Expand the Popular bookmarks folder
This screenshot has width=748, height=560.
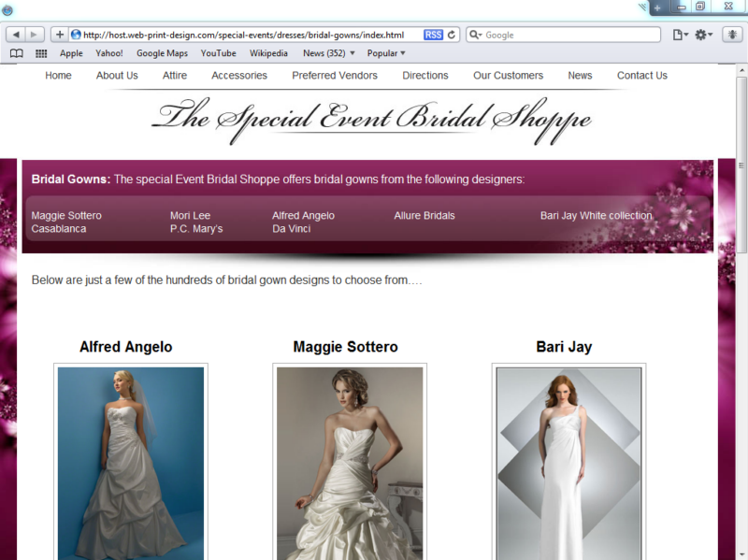386,53
